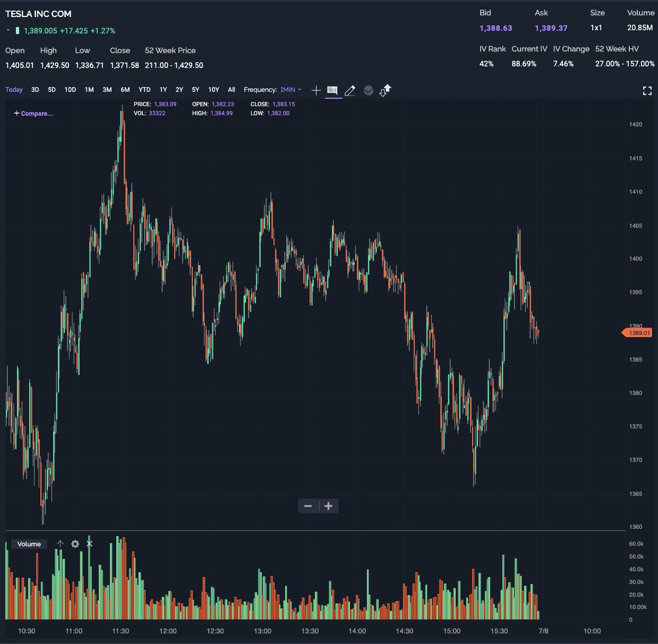
Task: Select the pencil drawing tool
Action: pyautogui.click(x=350, y=90)
